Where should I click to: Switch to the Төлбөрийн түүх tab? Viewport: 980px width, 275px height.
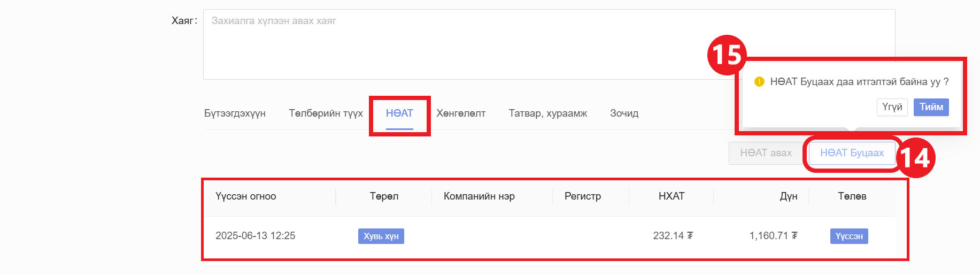326,113
